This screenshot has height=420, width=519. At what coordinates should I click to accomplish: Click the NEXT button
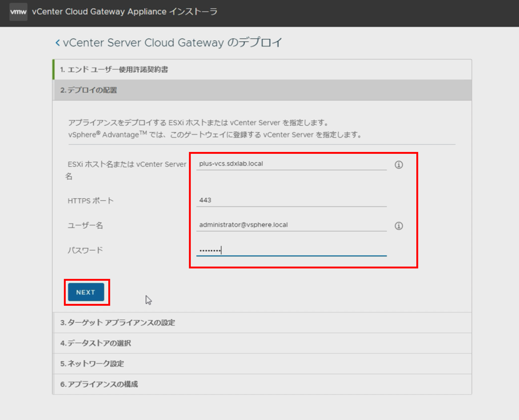tap(86, 292)
